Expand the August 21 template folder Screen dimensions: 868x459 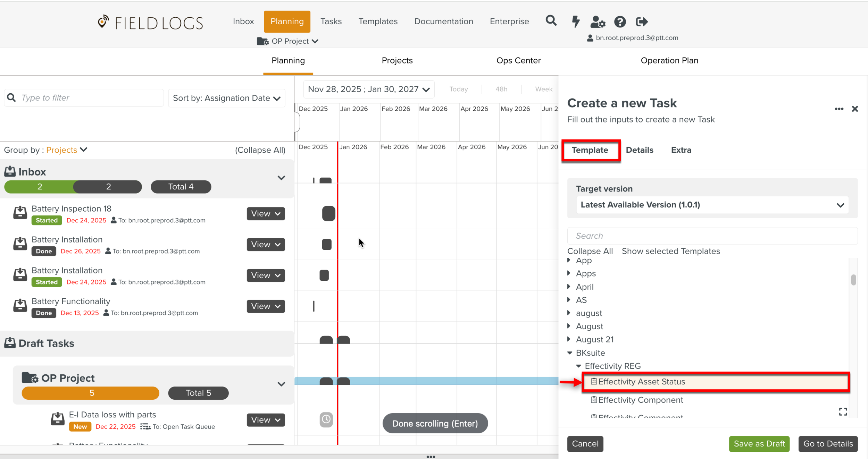[569, 339]
